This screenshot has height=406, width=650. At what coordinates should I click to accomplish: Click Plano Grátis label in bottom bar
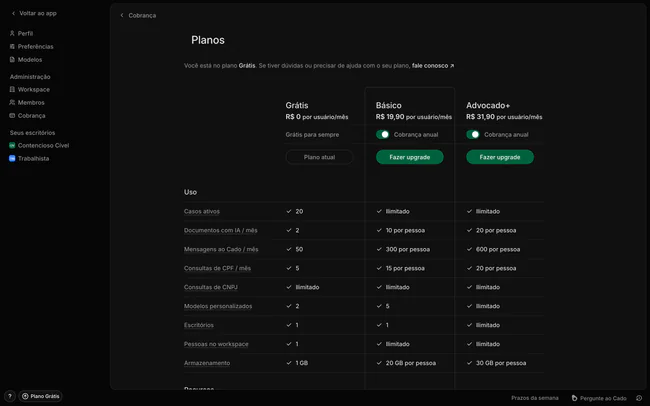45,396
